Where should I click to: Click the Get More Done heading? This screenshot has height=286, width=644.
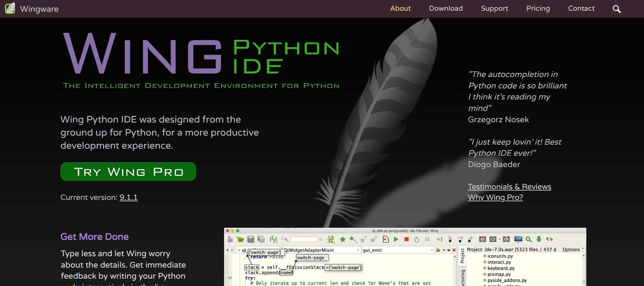click(x=95, y=237)
